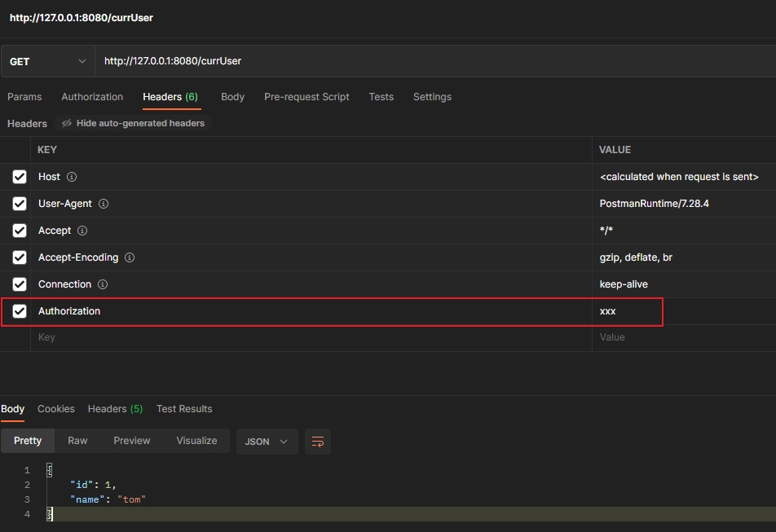
Task: Switch to the Params tab
Action: click(24, 97)
